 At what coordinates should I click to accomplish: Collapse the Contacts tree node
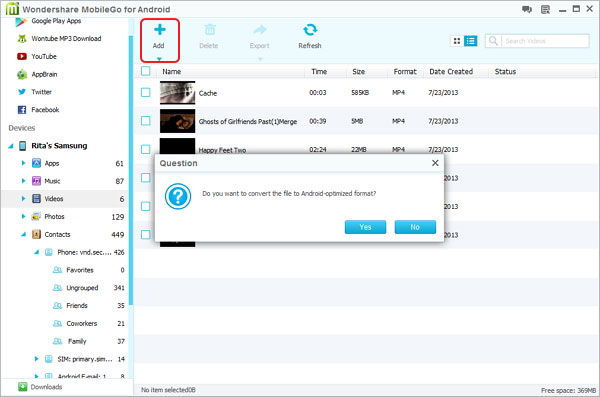tap(23, 234)
